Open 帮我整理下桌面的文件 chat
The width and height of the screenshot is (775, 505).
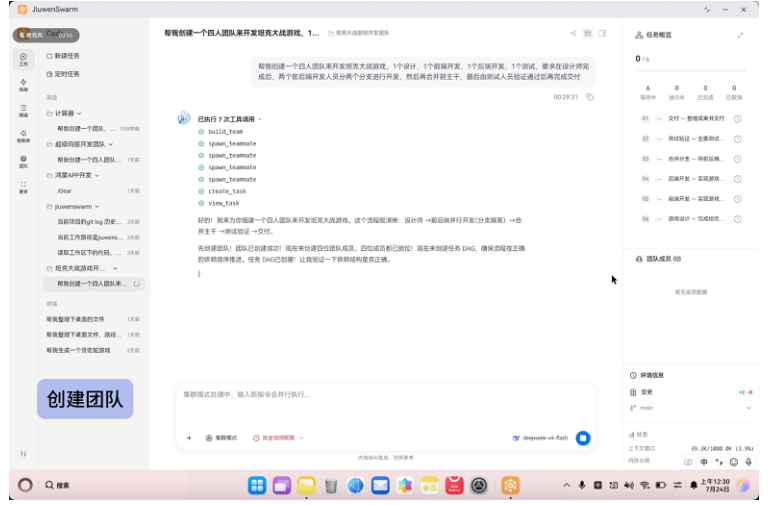pos(94,319)
